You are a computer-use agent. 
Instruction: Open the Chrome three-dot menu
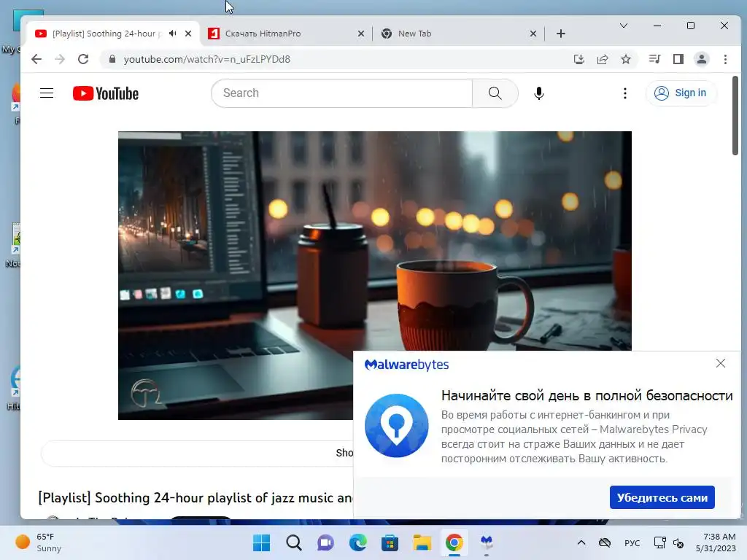(726, 59)
